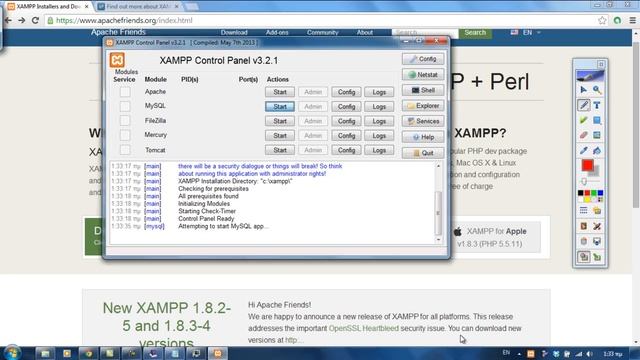
Task: Tick the FileZilla service checkbox
Action: (125, 121)
